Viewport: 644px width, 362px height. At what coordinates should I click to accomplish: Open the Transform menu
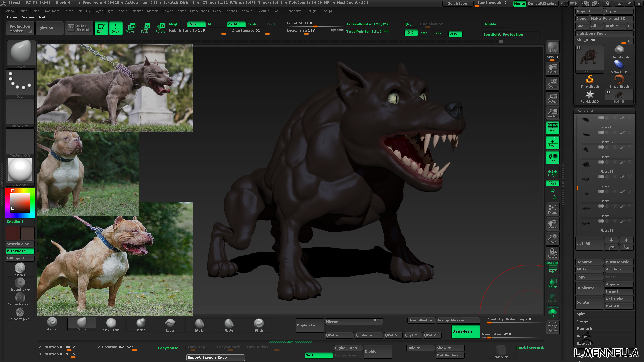pos(293,11)
